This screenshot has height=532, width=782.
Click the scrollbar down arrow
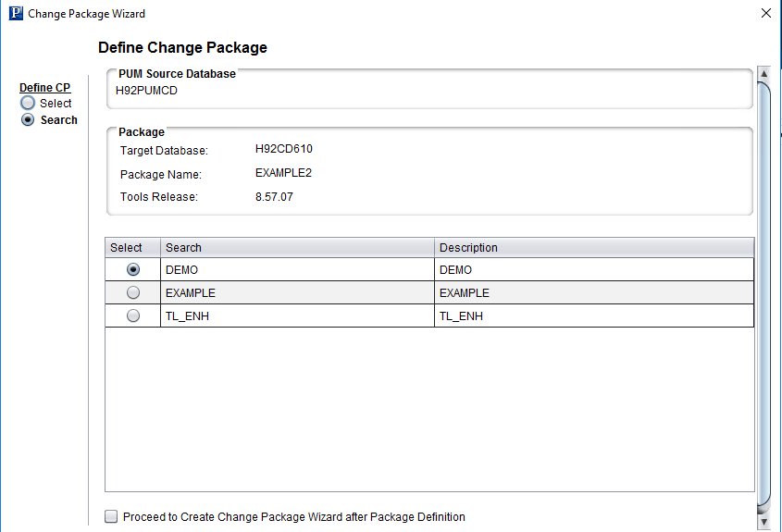coord(763,522)
